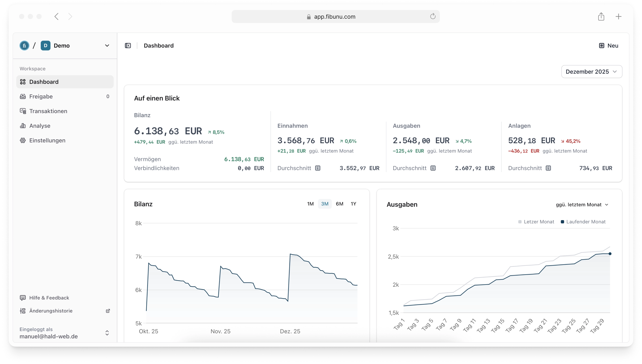The height and width of the screenshot is (364, 642).
Task: Toggle Letzer Monat legend series
Action: click(536, 222)
